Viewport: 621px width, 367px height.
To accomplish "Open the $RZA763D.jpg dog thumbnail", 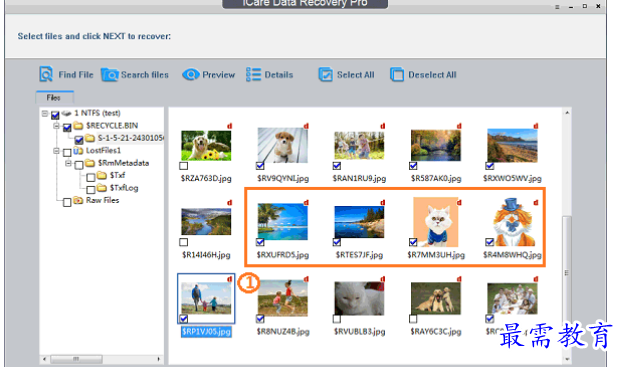I will coord(206,146).
